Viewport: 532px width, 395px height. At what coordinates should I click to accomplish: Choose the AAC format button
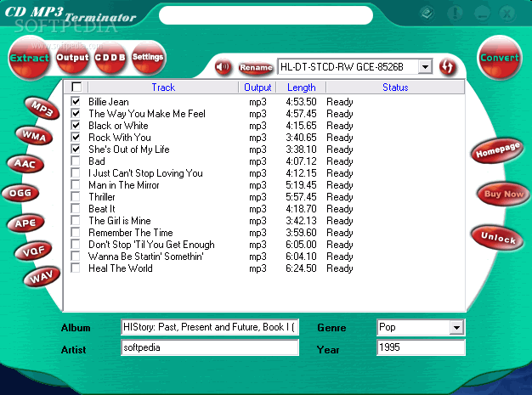point(25,164)
